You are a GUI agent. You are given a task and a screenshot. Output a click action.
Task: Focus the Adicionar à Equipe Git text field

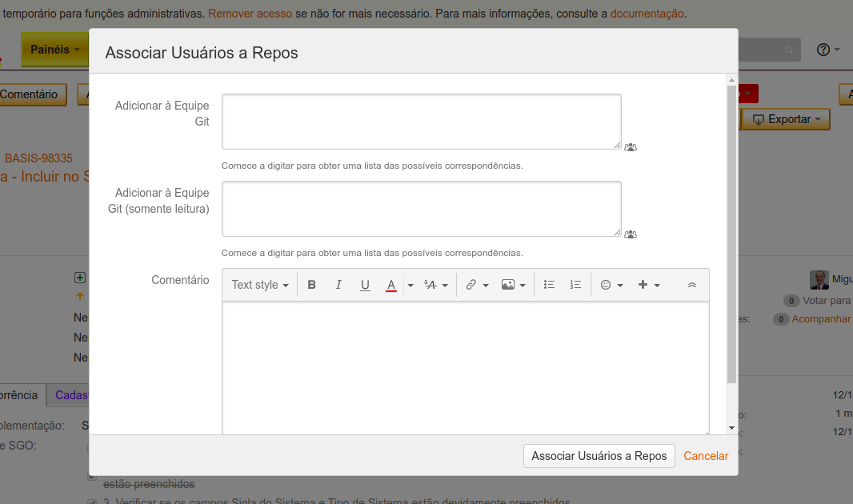[x=421, y=121]
